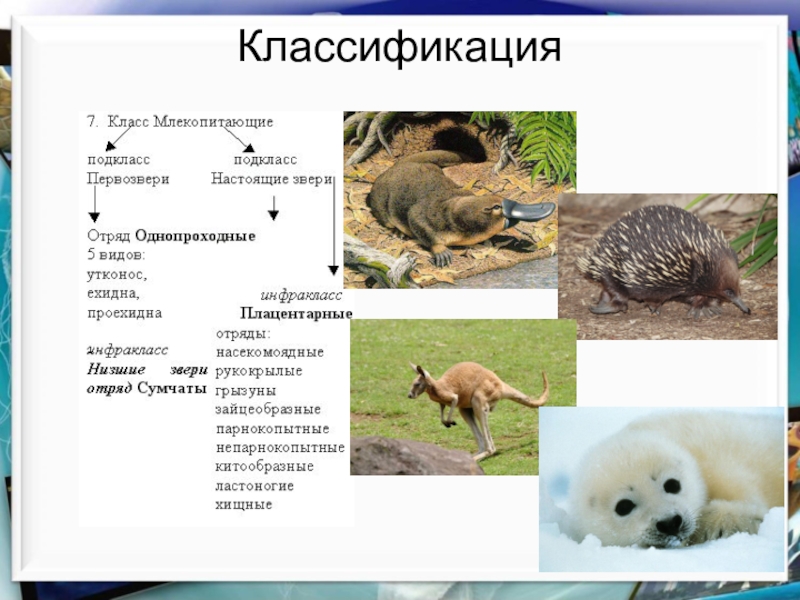This screenshot has height=600, width=800.
Task: Click the list item "рукокрылые"
Action: pos(259,371)
